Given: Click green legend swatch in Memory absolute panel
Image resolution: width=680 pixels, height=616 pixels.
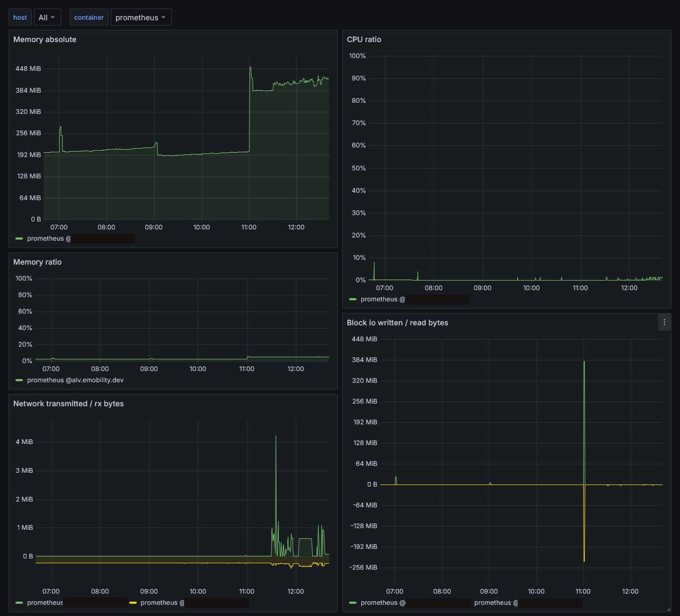Looking at the screenshot, I should point(20,239).
